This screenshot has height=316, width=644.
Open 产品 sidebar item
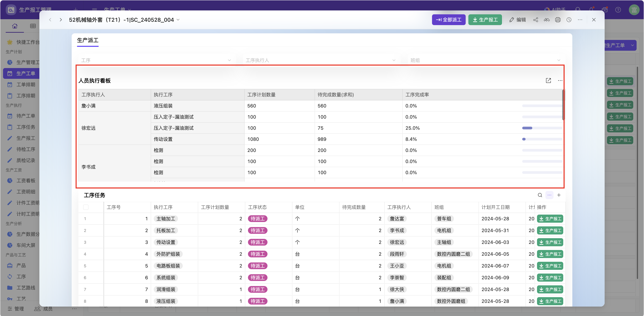pos(21,265)
